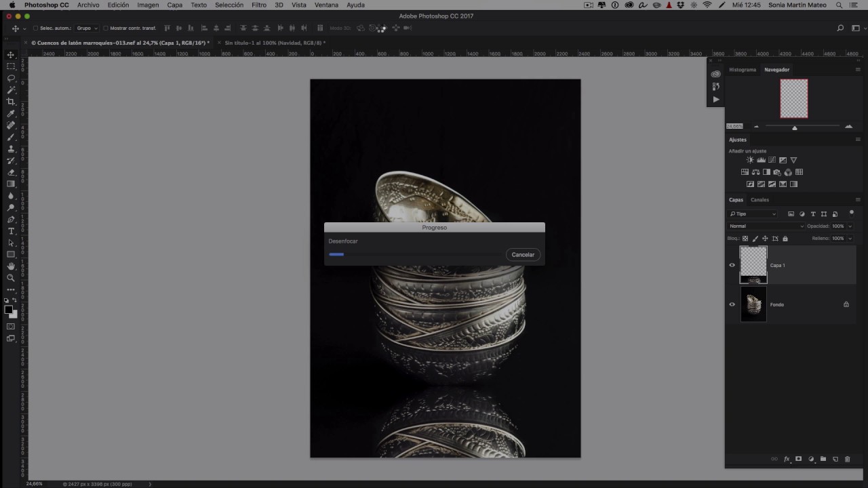Screen dimensions: 868x488
Task: Select the Lasso tool
Action: tap(11, 78)
